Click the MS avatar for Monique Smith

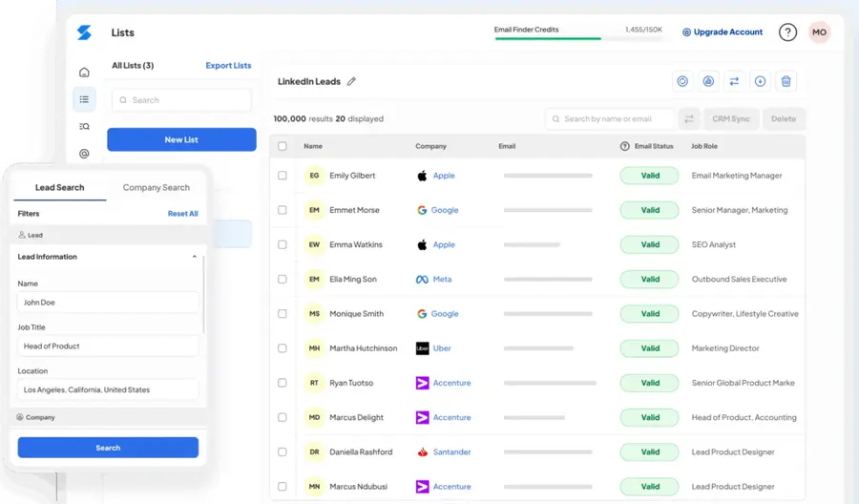click(314, 314)
